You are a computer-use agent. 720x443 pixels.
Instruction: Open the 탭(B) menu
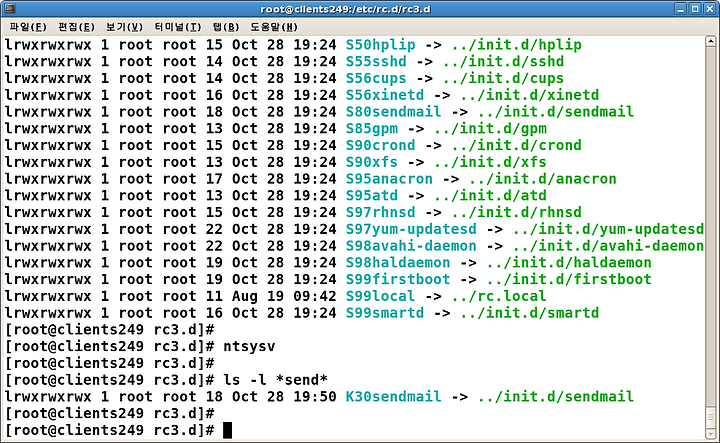pyautogui.click(x=226, y=27)
